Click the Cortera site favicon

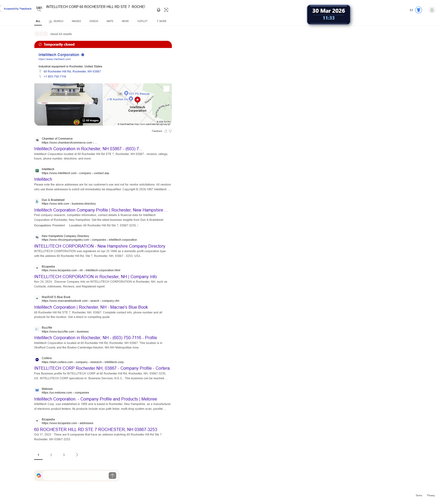[x=37, y=360]
